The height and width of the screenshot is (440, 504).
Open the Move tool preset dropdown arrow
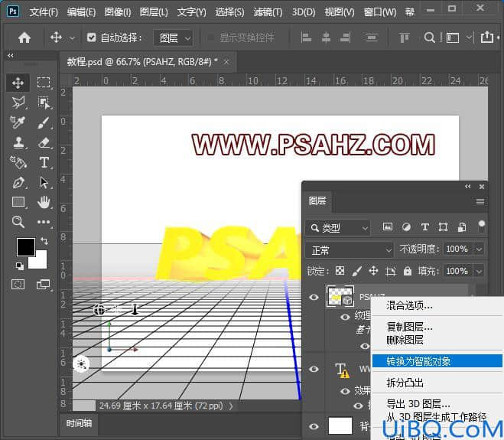pos(73,38)
